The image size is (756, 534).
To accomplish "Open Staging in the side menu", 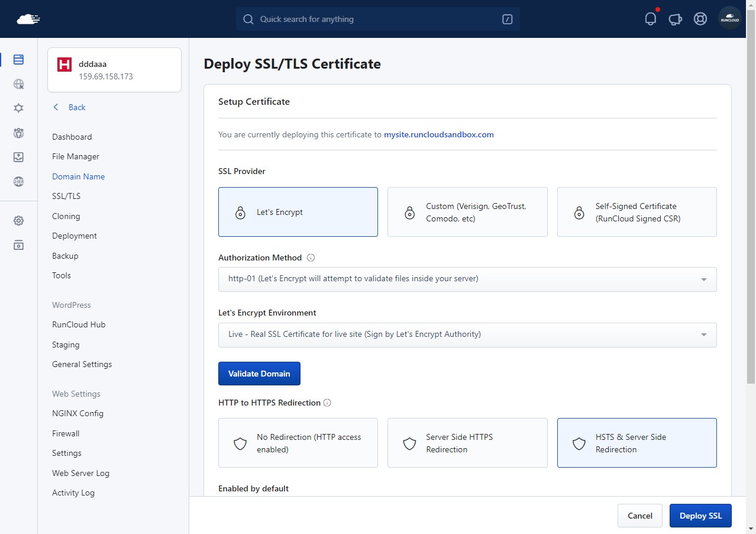I will click(x=66, y=345).
